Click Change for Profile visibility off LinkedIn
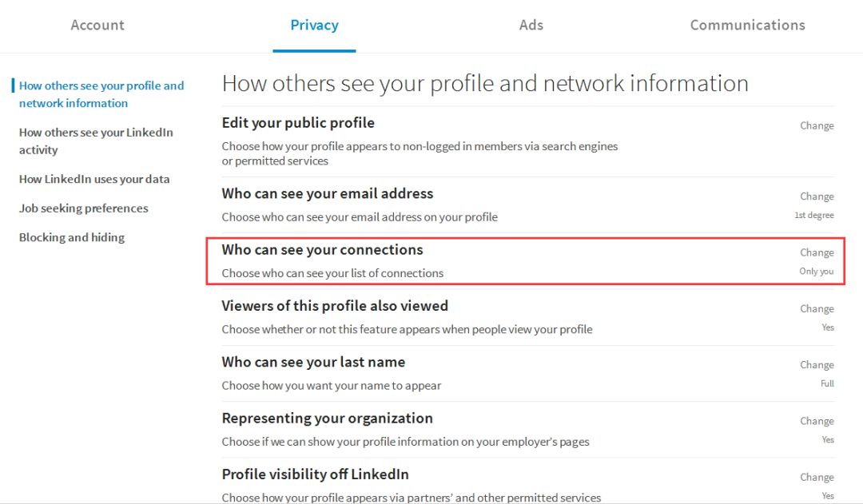This screenshot has height=504, width=863. click(x=817, y=477)
